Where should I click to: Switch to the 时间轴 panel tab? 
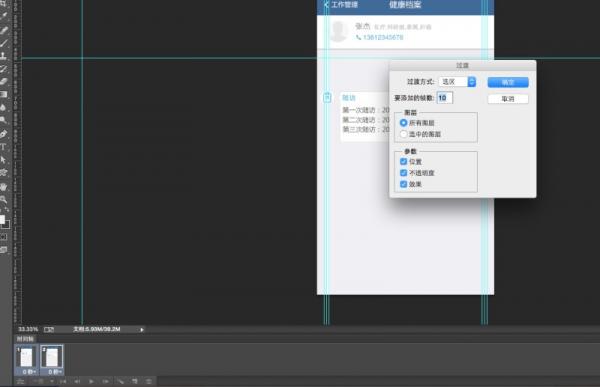pos(25,339)
